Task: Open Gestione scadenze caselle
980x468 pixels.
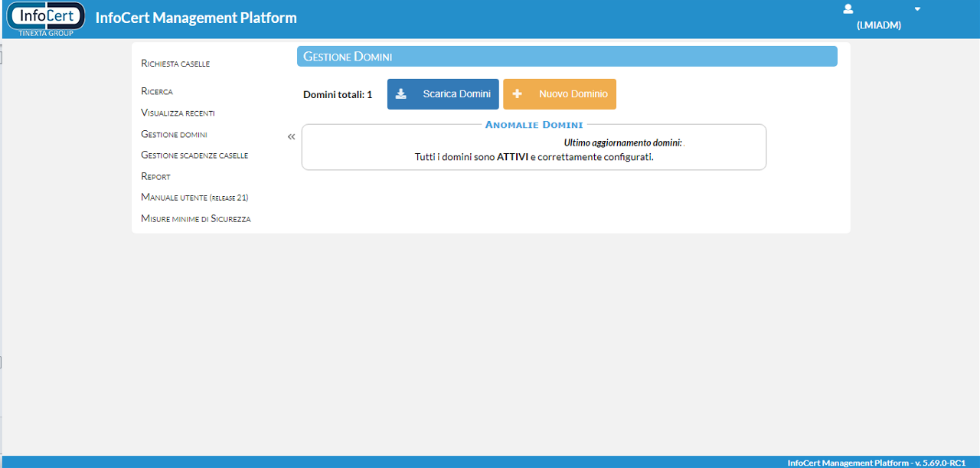Action: coord(194,155)
